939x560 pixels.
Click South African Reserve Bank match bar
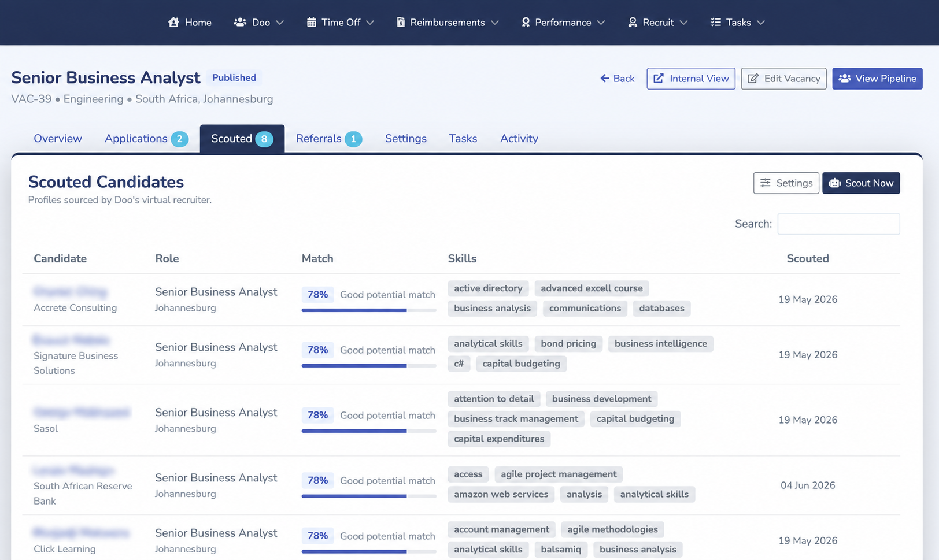[369, 496]
